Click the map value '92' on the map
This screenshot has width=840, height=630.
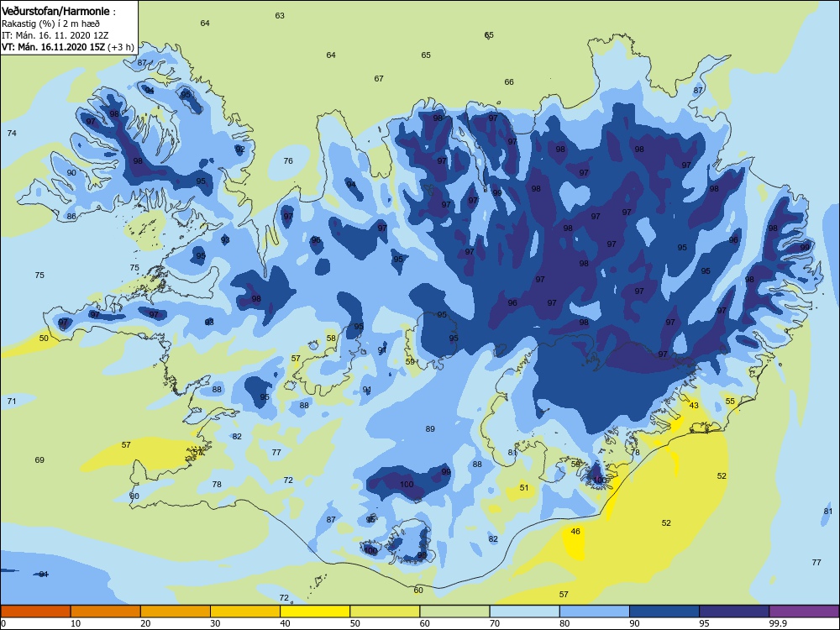point(240,150)
